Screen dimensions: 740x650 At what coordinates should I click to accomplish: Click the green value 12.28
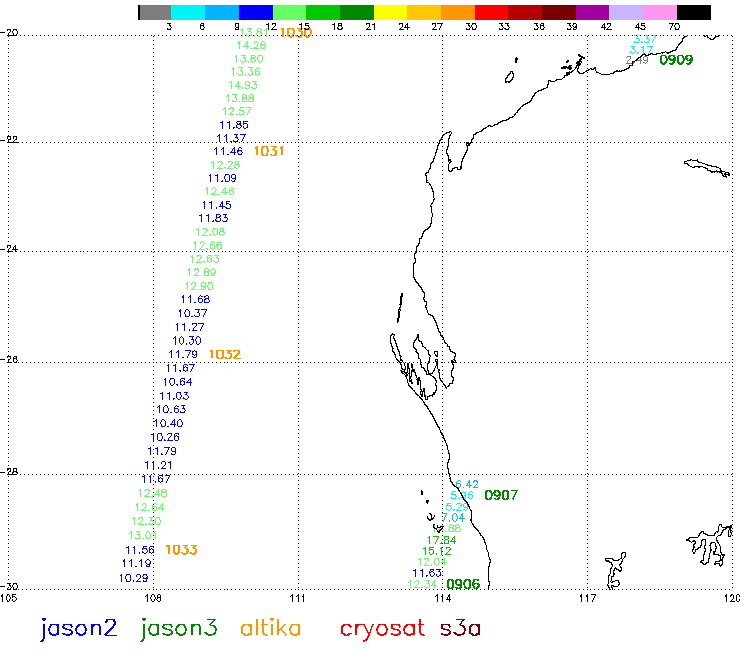pos(225,165)
